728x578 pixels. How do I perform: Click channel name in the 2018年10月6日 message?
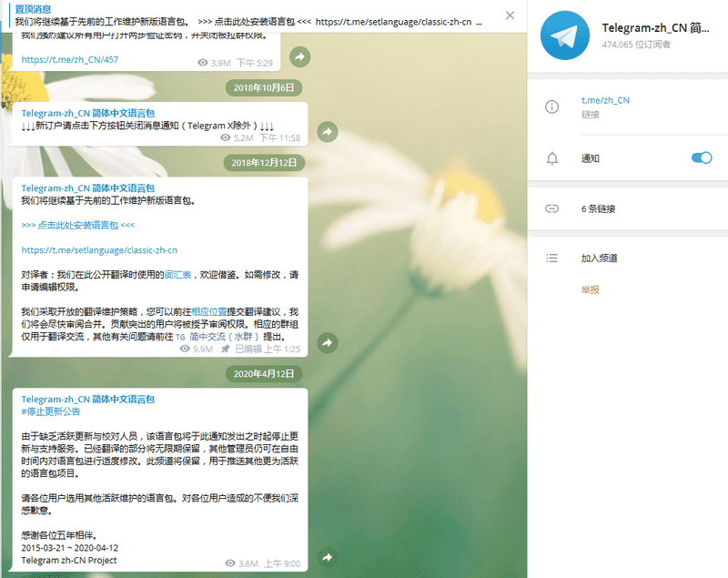coord(87,113)
